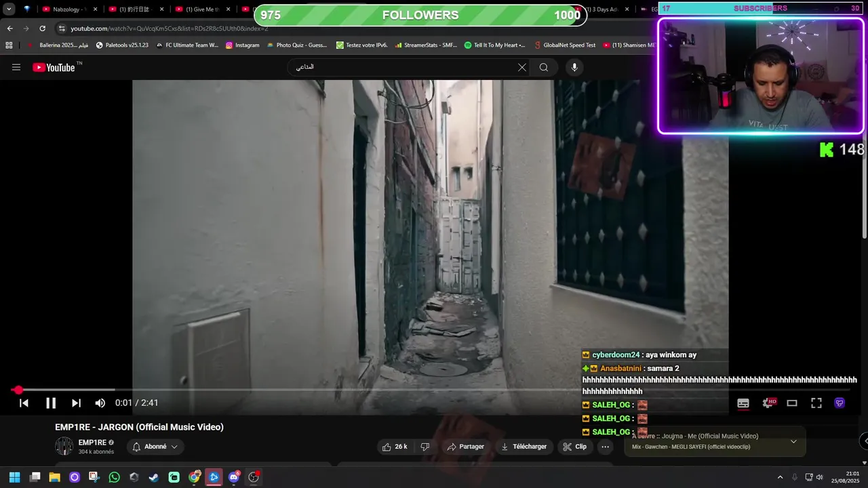Clear the search text with X
The image size is (868, 488).
coord(521,67)
